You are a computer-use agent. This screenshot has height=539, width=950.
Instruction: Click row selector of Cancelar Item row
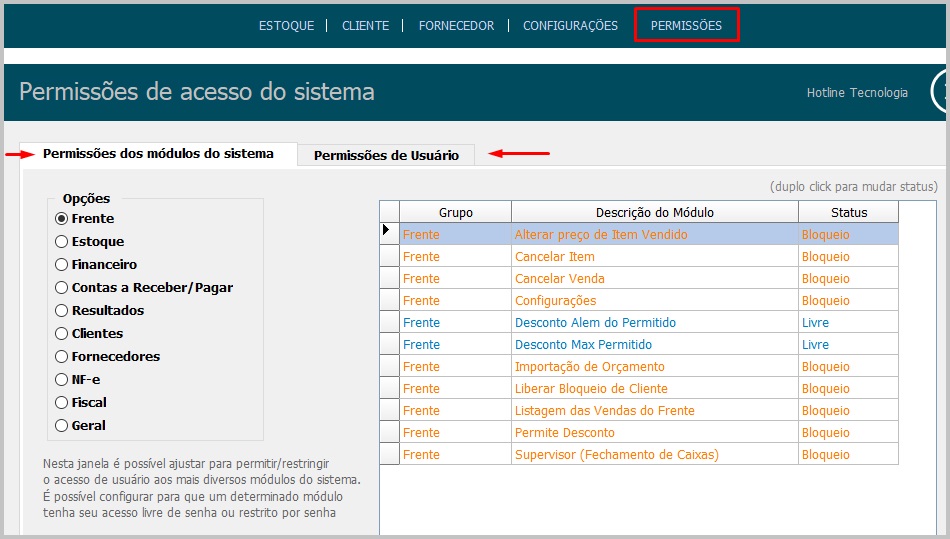pyautogui.click(x=389, y=256)
